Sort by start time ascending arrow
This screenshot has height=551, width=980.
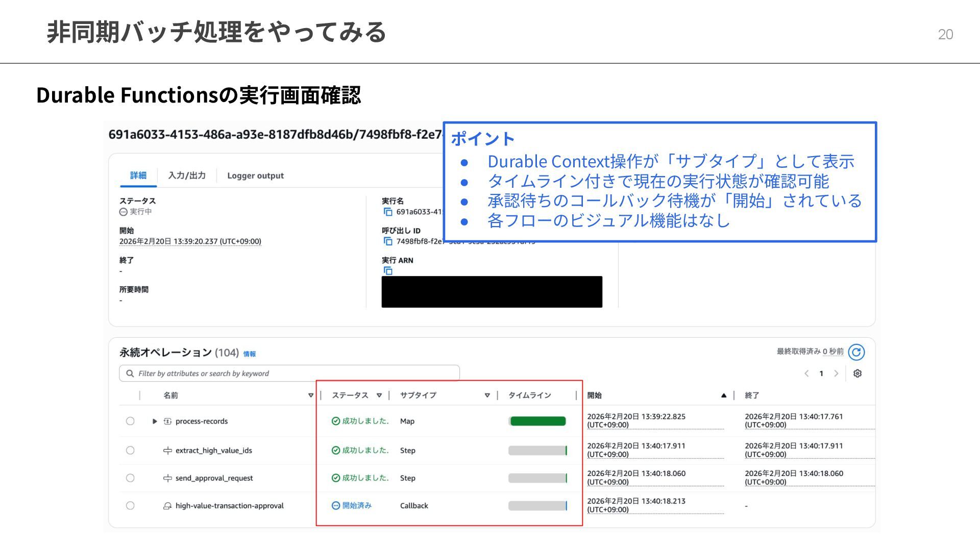click(x=723, y=395)
